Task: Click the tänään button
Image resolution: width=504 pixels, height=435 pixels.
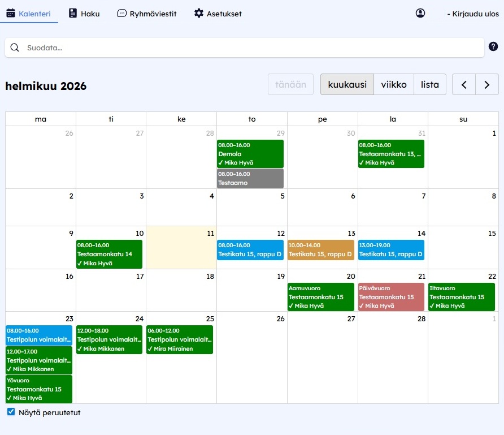Action: [x=290, y=84]
